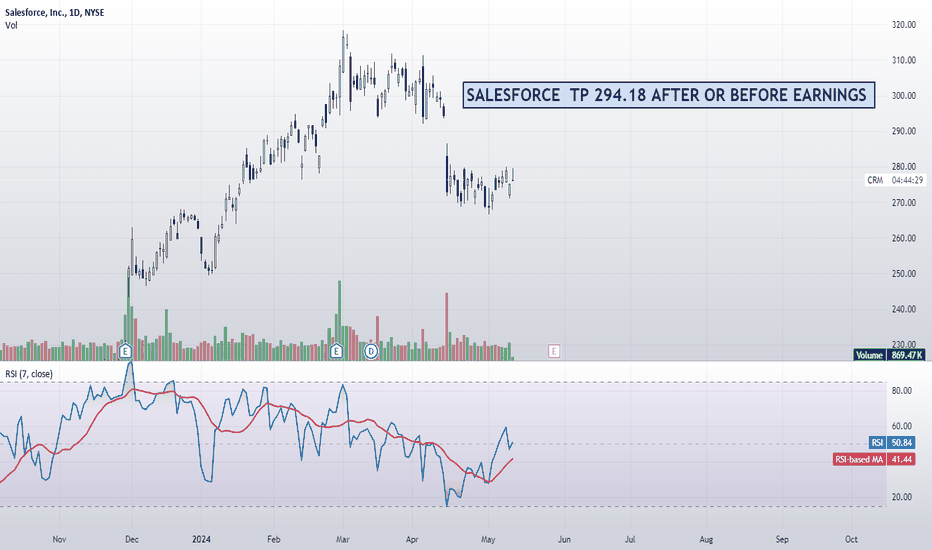
Task: Open the dividend D marker on the chart
Action: pos(371,351)
